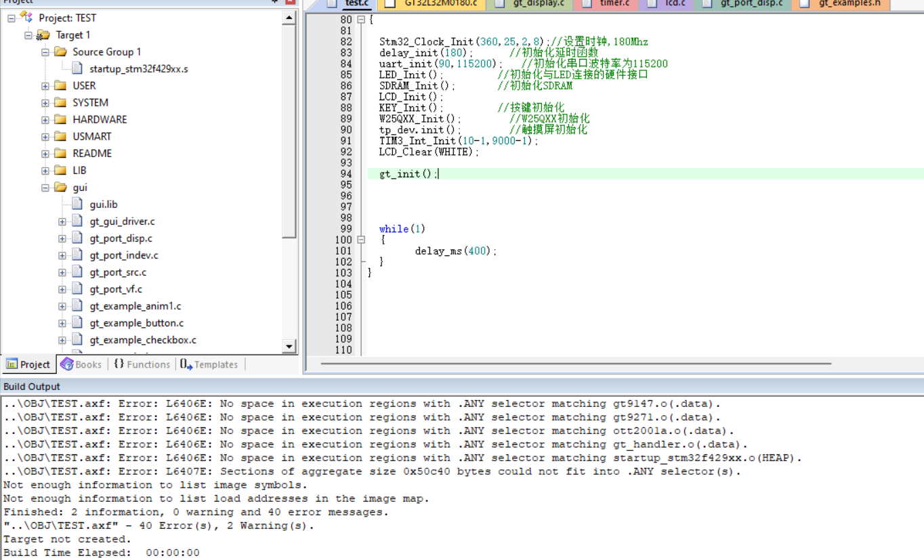
Task: Expand the SYSTEM group
Action: 45,103
